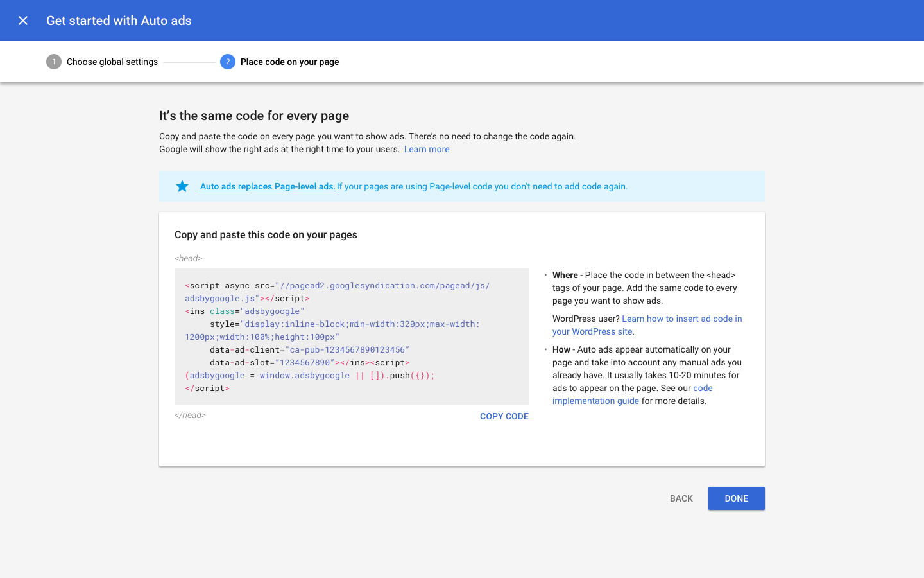Viewport: 924px width, 578px height.
Task: Click the step 2 circle indicator
Action: click(x=228, y=62)
